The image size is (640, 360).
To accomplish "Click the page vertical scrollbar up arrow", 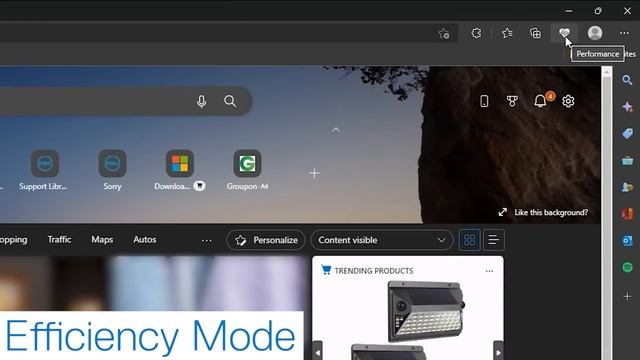I will click(x=607, y=72).
